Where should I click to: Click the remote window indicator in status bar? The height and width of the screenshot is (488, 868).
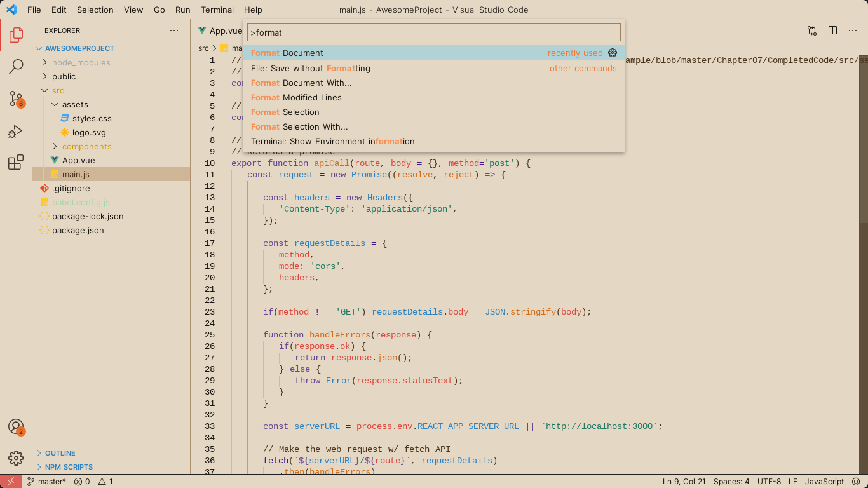tap(11, 482)
